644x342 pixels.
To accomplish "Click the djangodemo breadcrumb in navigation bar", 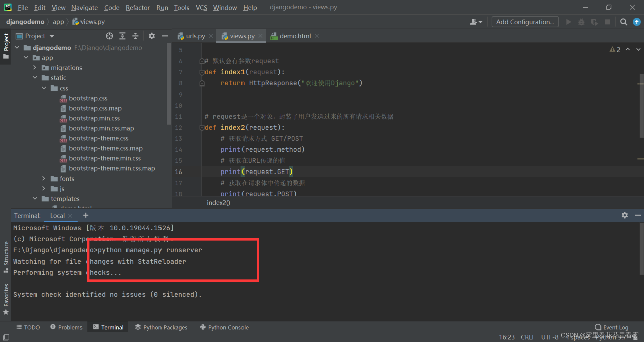I will (x=25, y=22).
